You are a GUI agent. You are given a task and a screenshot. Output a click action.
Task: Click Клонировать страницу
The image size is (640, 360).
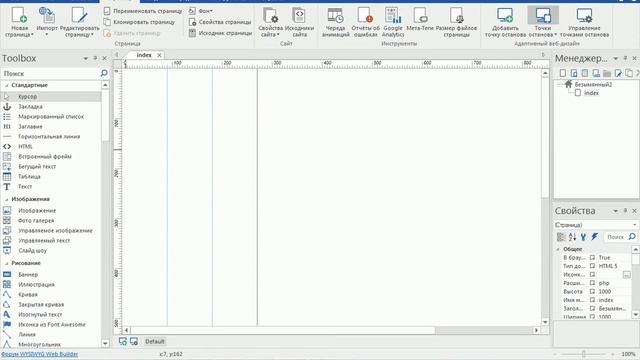tap(139, 22)
